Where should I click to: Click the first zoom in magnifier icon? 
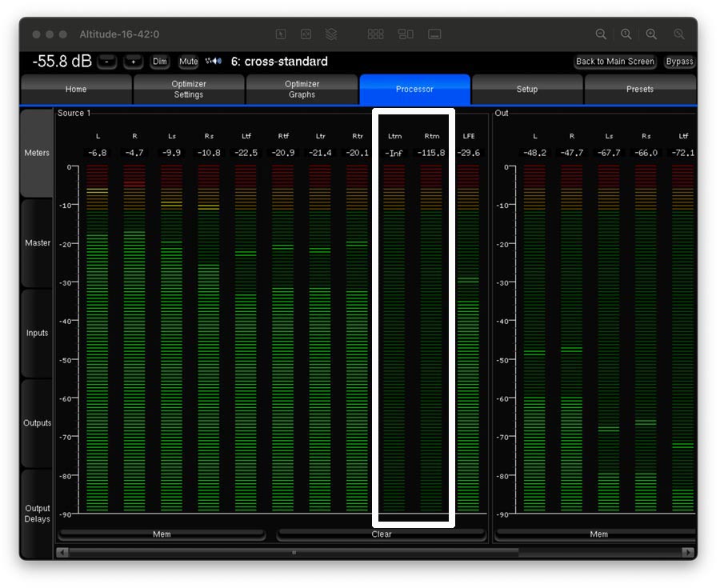pyautogui.click(x=626, y=34)
